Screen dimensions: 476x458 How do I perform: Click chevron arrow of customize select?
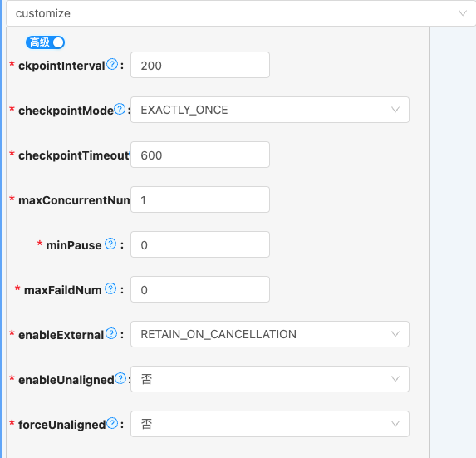pos(463,13)
